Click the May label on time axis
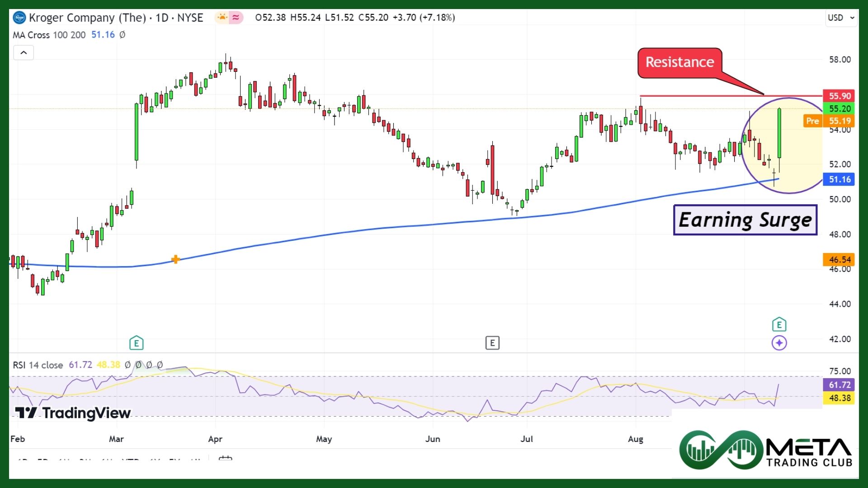Screen dimensions: 868x488 (324, 439)
